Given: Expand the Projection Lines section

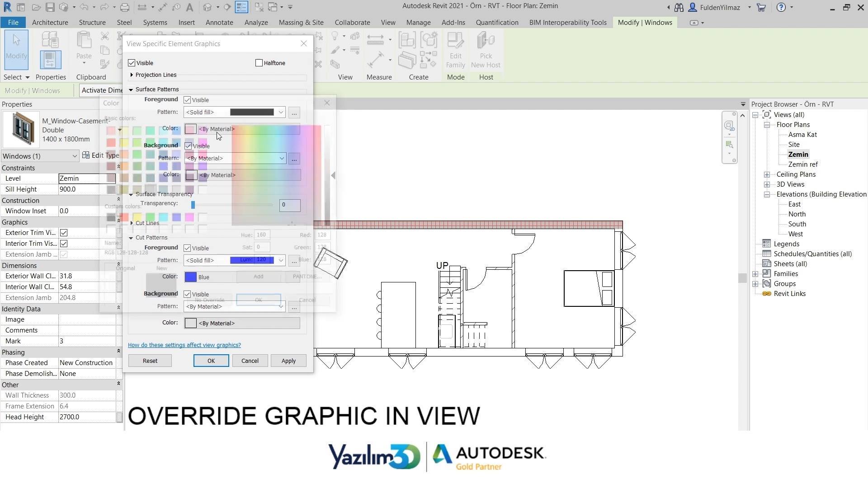Looking at the screenshot, I should coord(132,75).
